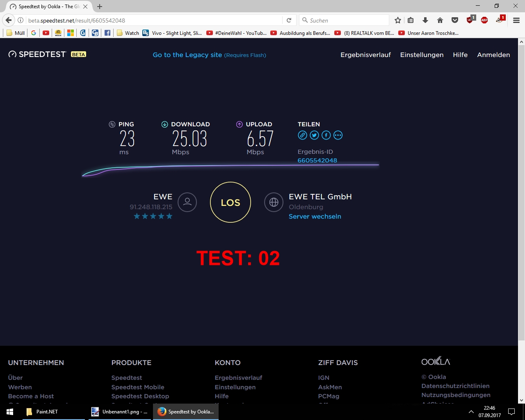Viewport: 525px width, 420px height.
Task: Click footer link Nutzungsbedingungen
Action: [456, 395]
